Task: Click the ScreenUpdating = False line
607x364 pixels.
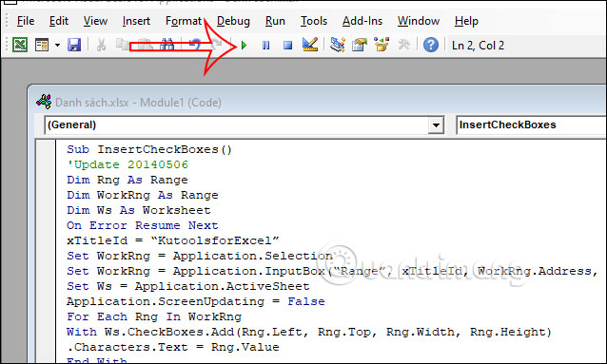Action: click(x=196, y=301)
